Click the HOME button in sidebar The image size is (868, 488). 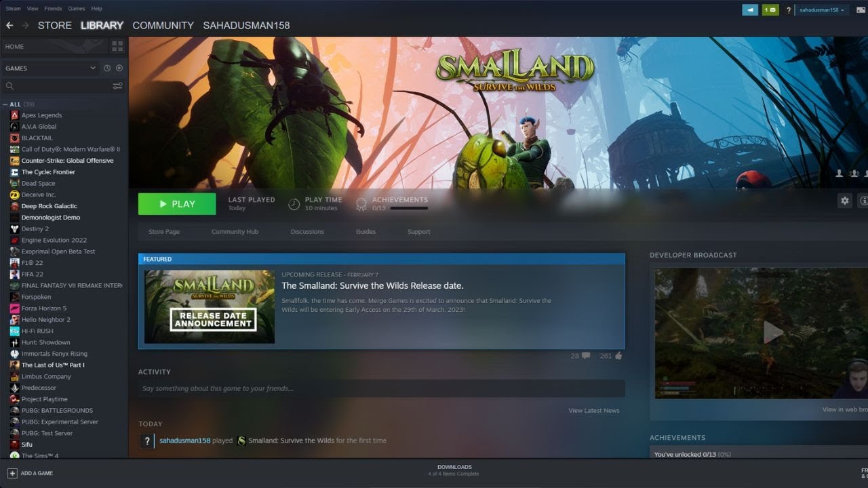[x=54, y=47]
